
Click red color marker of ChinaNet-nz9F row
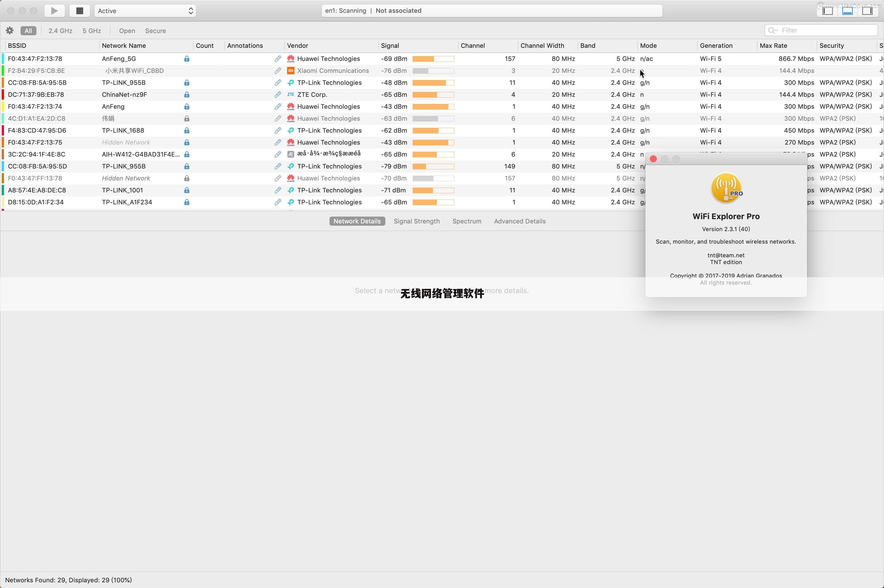[x=3, y=94]
